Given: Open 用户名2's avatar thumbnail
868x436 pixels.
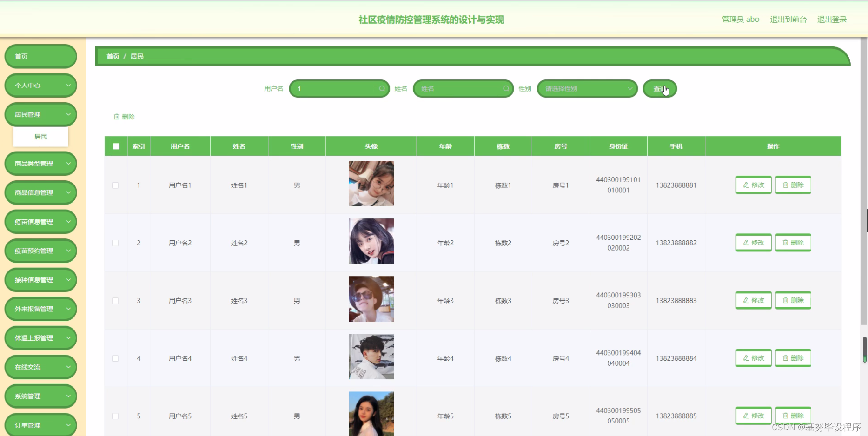Looking at the screenshot, I should click(x=371, y=241).
